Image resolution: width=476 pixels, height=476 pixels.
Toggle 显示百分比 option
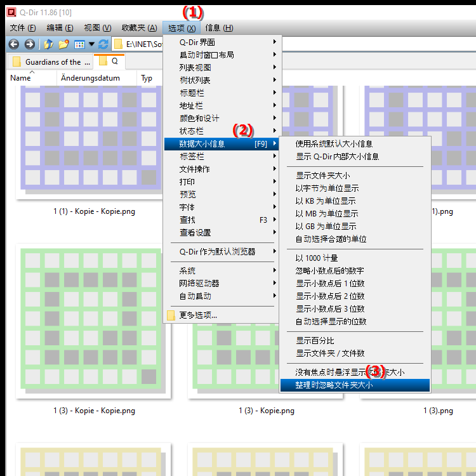(x=355, y=341)
